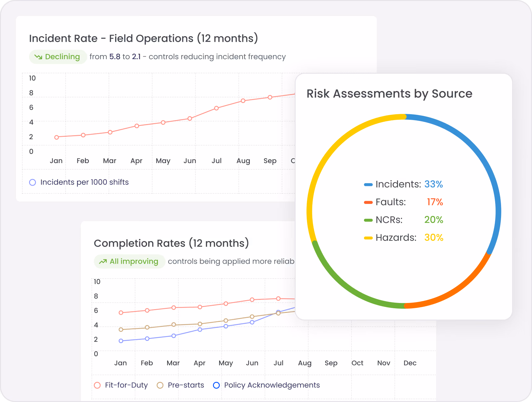Click the Apr data point on the Incident Rate chart
532x402 pixels.
(x=136, y=126)
